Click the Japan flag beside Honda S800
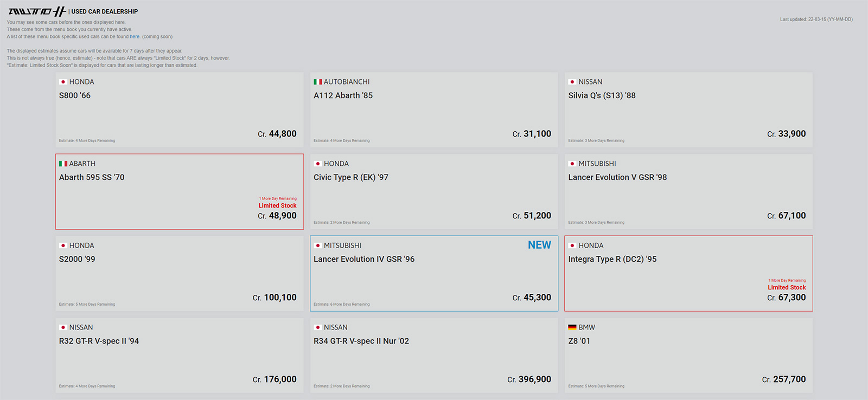Viewport: 868px width, 400px height. coord(63,82)
